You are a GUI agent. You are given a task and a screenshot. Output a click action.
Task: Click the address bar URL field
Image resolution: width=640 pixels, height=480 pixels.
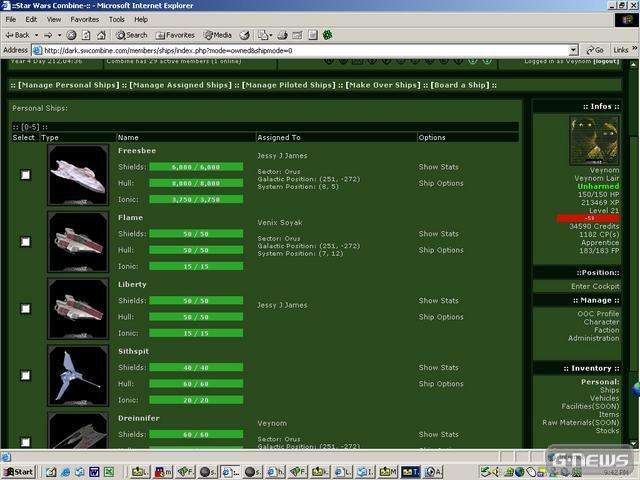pyautogui.click(x=300, y=50)
